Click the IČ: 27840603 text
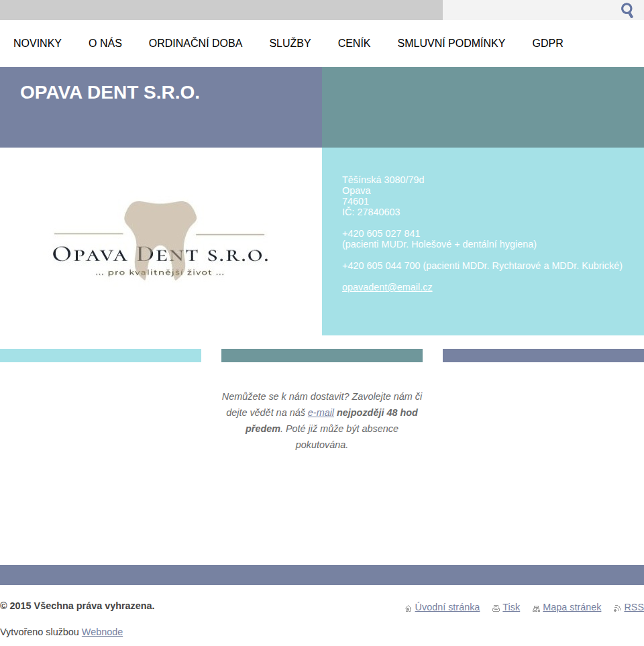 [371, 212]
